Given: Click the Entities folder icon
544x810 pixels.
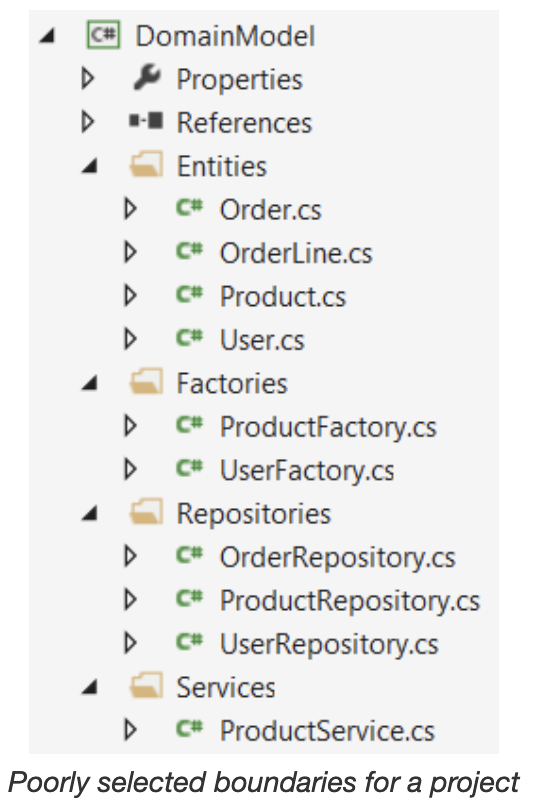Looking at the screenshot, I should 146,165.
